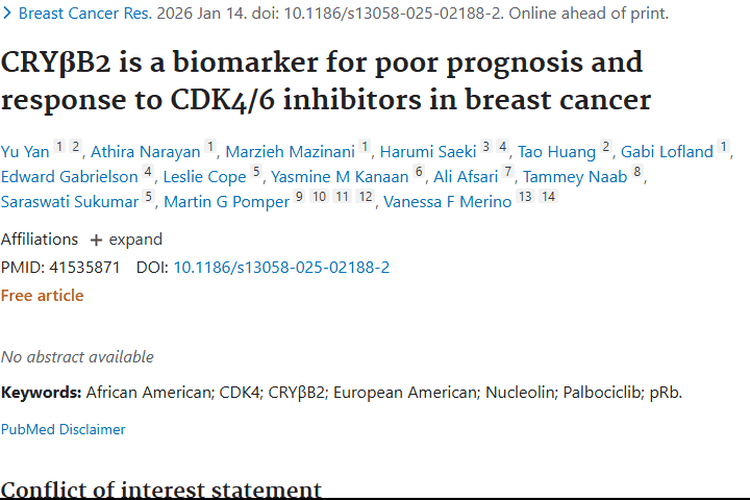The image size is (750, 500).
Task: Select author Gabi Lofland
Action: pos(667,152)
